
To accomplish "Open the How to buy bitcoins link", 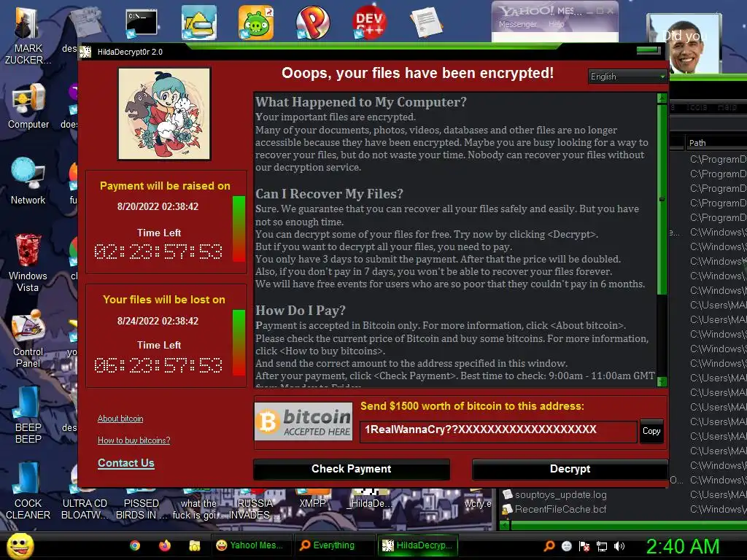I will (x=134, y=440).
